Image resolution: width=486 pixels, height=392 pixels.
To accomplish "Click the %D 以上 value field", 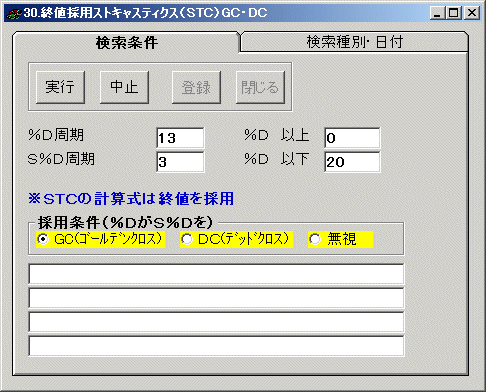I will click(x=352, y=138).
